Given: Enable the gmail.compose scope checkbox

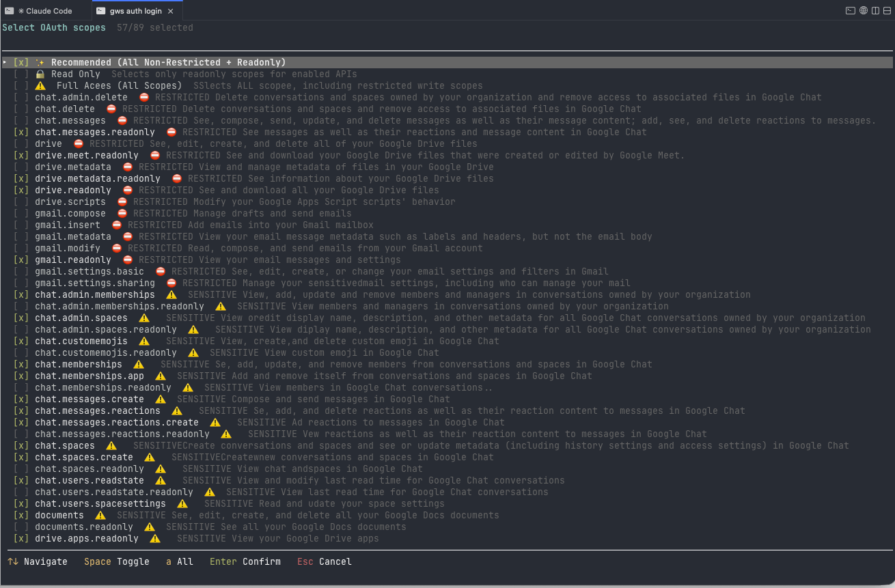Looking at the screenshot, I should point(20,213).
